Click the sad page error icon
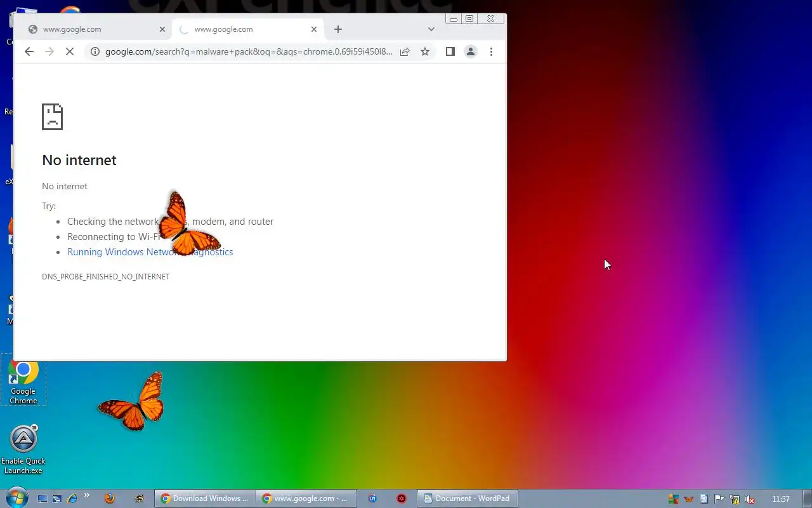 coord(52,117)
